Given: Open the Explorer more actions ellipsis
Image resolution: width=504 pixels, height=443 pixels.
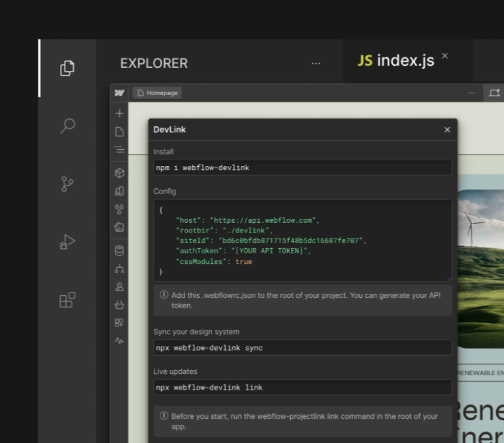Looking at the screenshot, I should [x=316, y=63].
